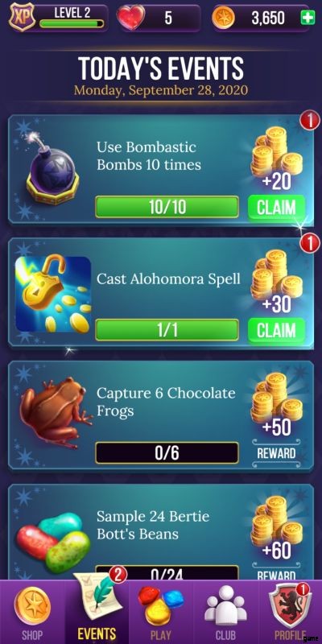This screenshot has height=644, width=322.
Task: Tap the +50 coin reward stack
Action: pos(276,404)
